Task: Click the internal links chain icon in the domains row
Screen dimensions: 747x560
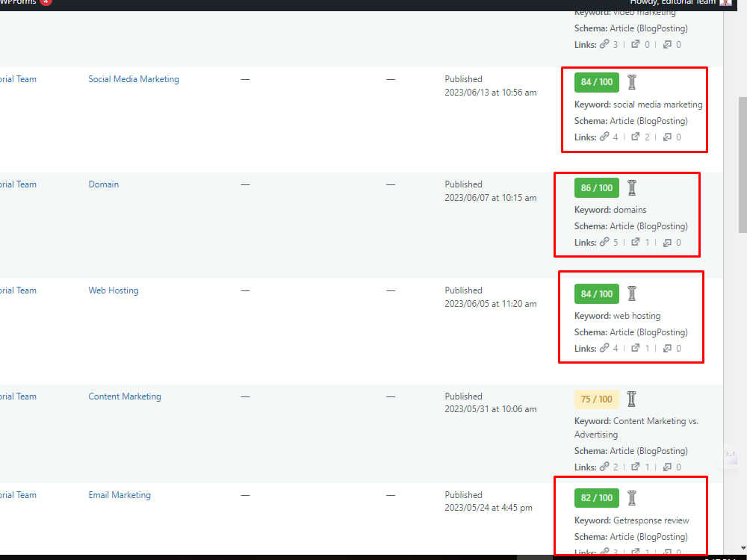Action: [604, 242]
